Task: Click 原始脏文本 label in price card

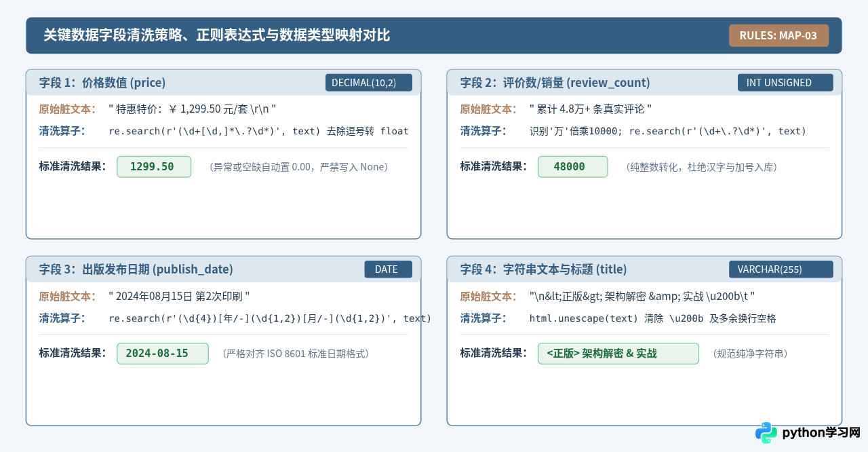Action: pyautogui.click(x=68, y=109)
